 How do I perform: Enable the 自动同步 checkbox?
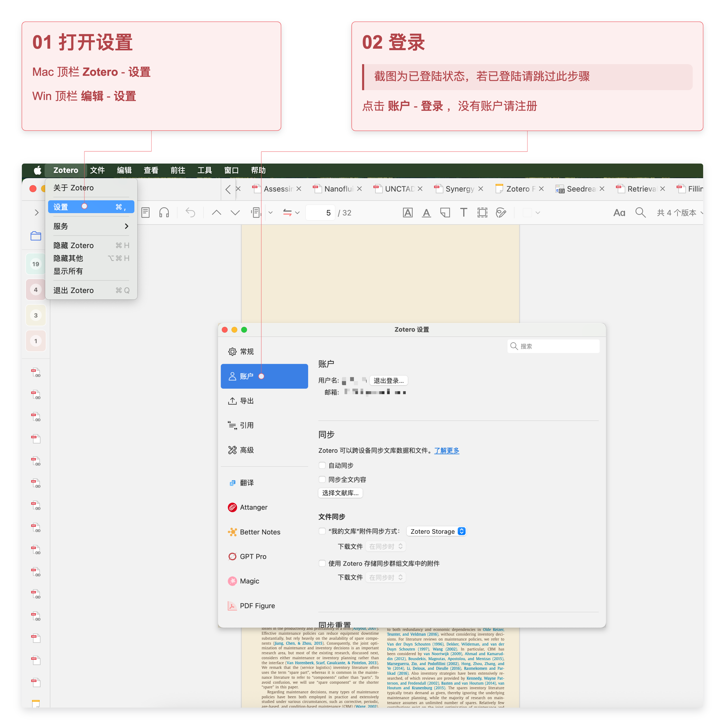[x=322, y=465]
